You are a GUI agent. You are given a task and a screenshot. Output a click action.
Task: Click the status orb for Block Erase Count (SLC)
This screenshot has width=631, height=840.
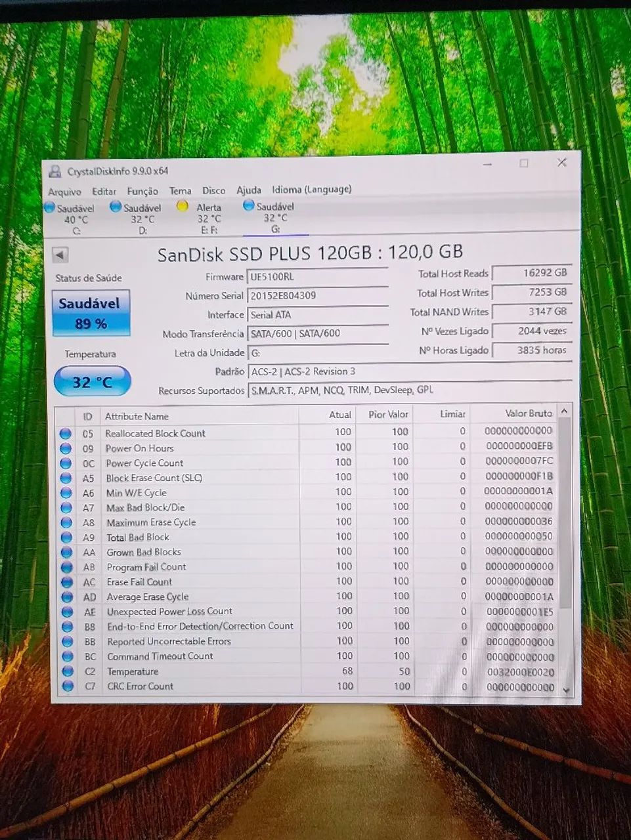coord(66,478)
